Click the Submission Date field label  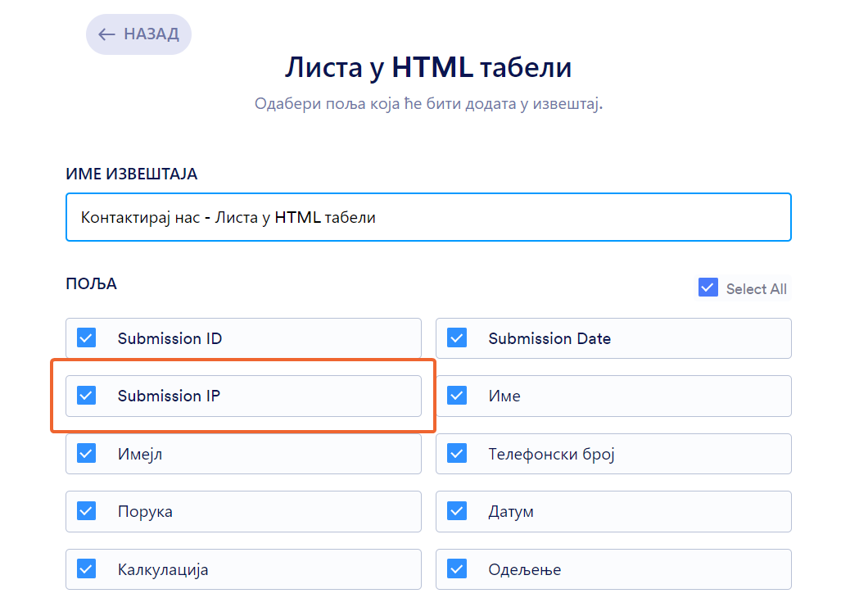(549, 338)
